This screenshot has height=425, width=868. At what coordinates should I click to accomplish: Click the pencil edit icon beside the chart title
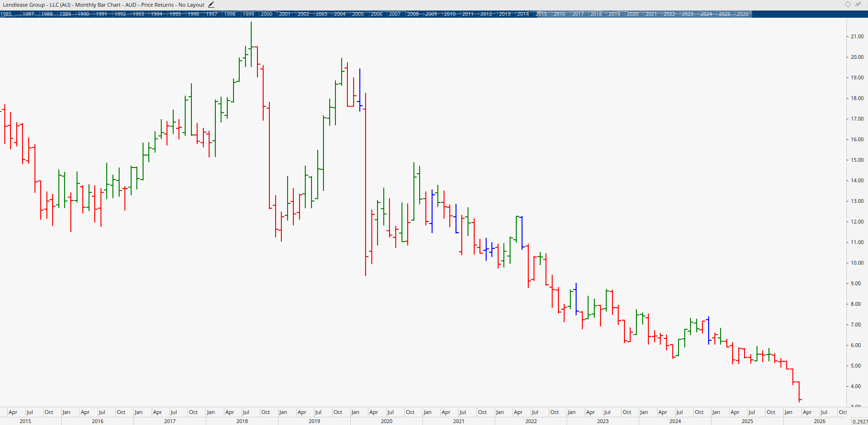(x=211, y=5)
